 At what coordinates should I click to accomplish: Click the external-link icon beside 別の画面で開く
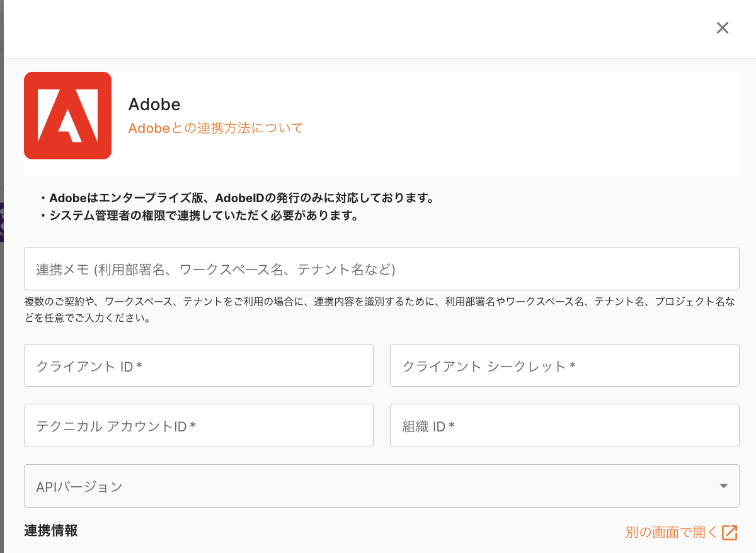730,532
